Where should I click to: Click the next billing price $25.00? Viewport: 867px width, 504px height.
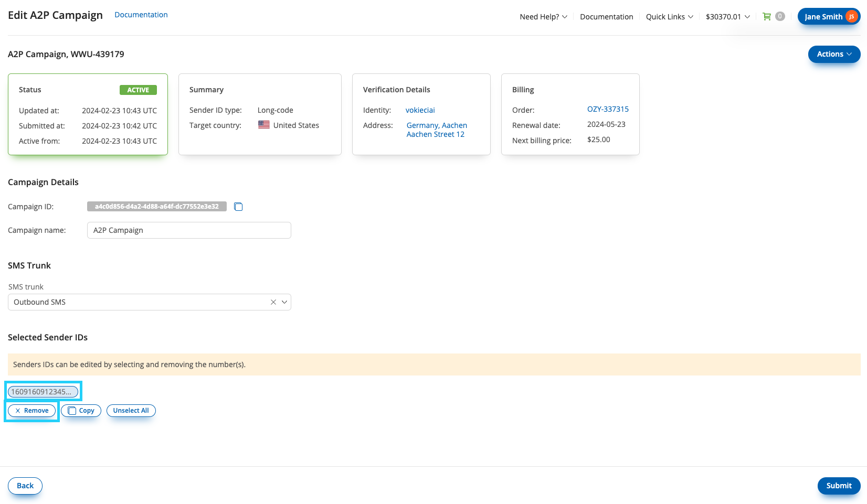[599, 140]
